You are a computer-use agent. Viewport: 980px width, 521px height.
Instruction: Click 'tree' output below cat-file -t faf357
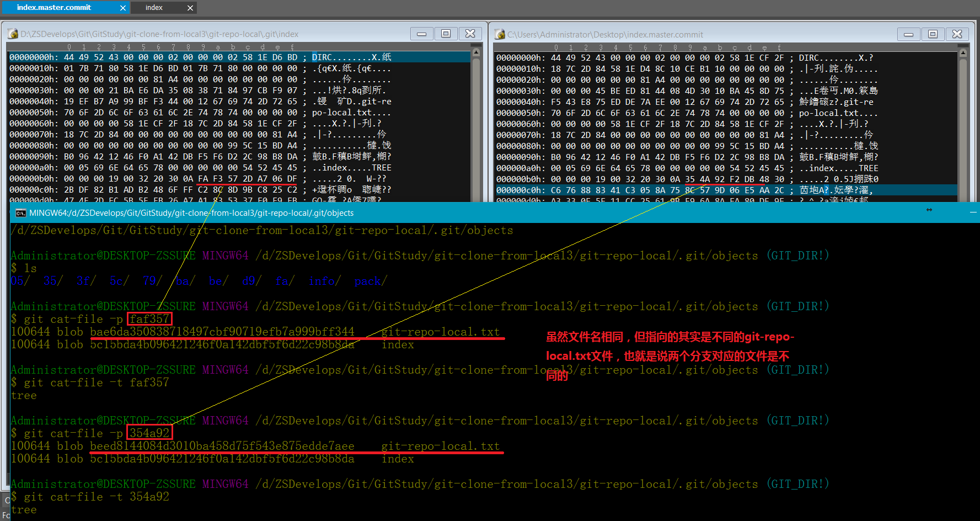pos(24,395)
